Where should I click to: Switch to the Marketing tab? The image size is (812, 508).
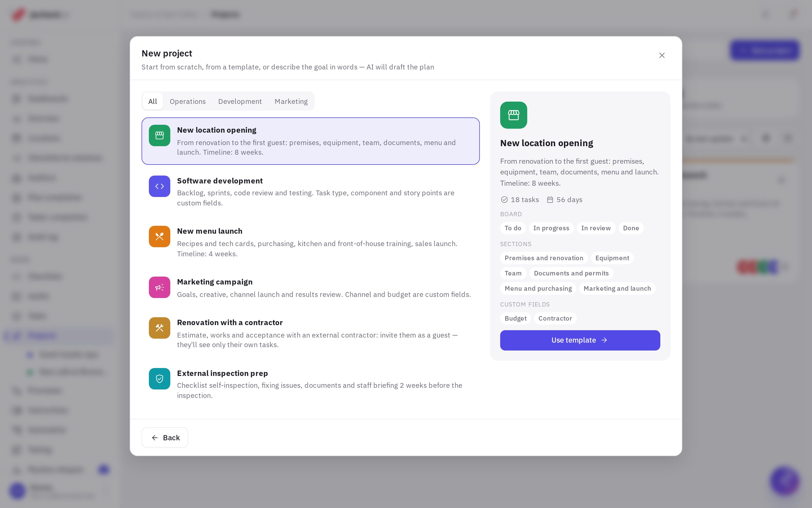pyautogui.click(x=291, y=102)
